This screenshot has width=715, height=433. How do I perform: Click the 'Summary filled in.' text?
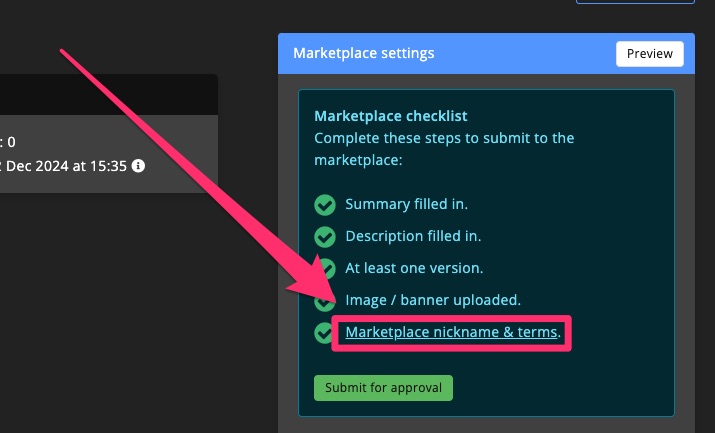click(x=406, y=204)
